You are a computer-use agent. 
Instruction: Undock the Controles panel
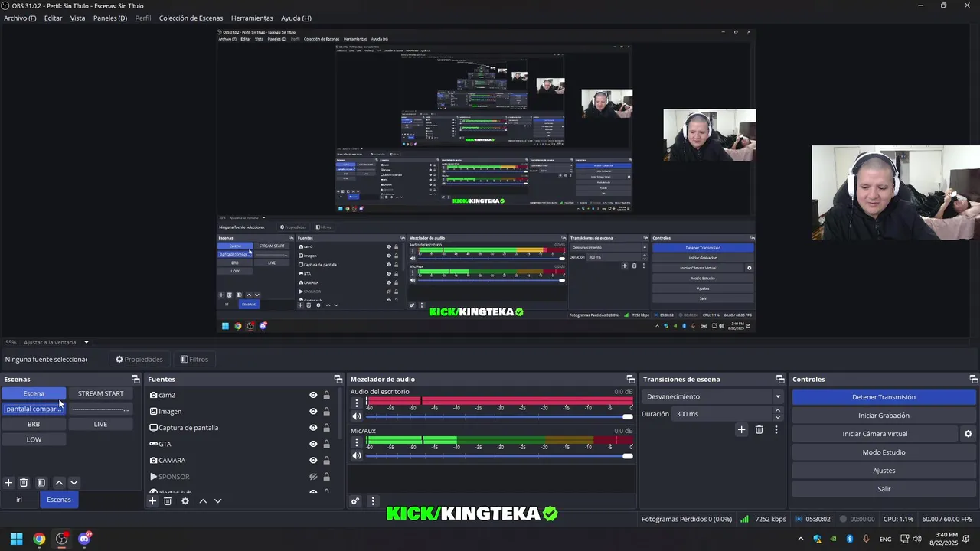pos(974,379)
